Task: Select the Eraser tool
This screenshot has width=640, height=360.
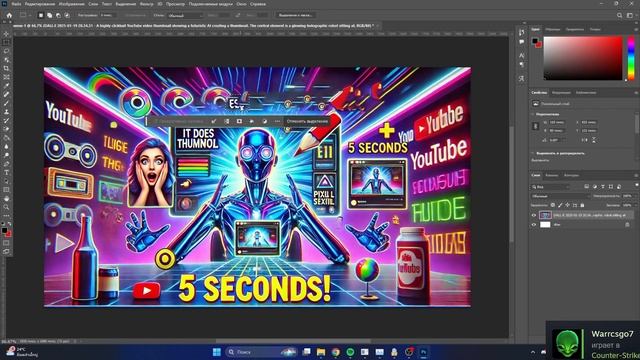Action: tap(6, 129)
